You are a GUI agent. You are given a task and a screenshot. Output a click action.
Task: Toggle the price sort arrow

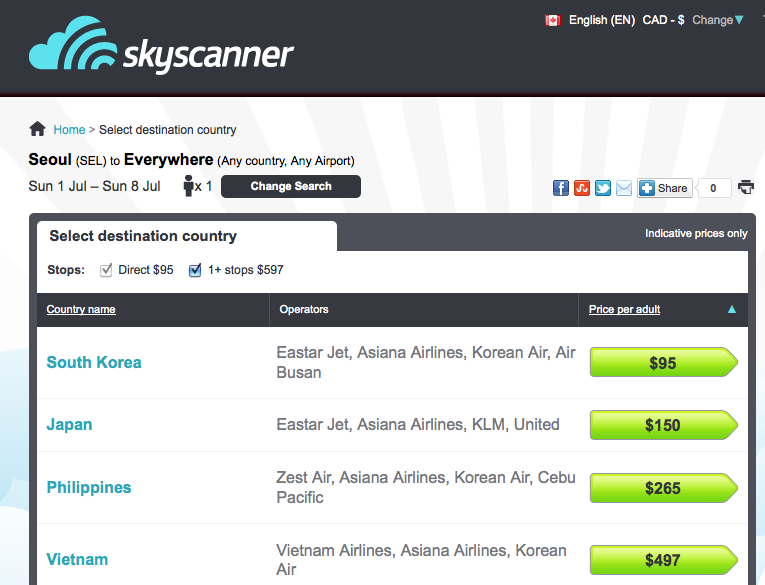(731, 309)
